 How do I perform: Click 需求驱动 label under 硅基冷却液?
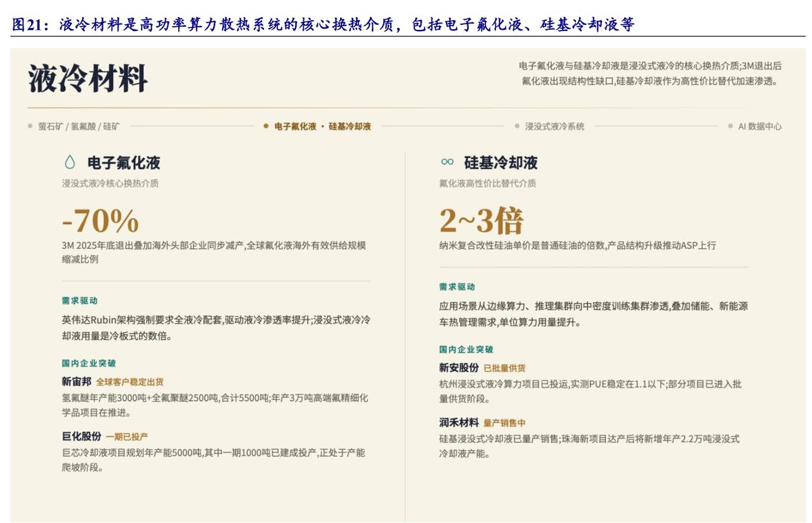457,287
